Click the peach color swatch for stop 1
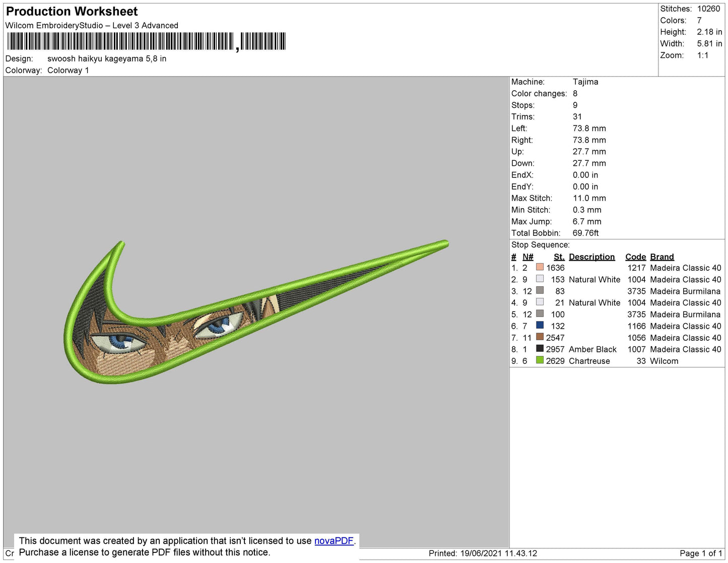The height and width of the screenshot is (563, 728). pyautogui.click(x=540, y=267)
